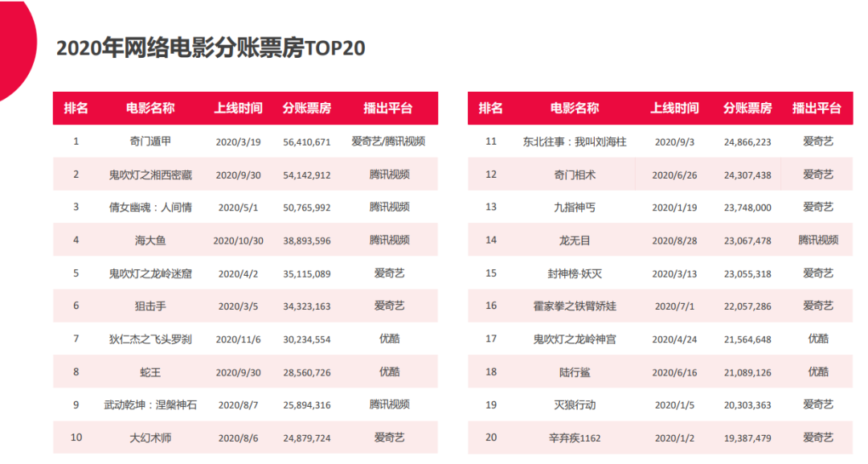This screenshot has height=464, width=868.
Task: Click box office 28,560,726
Action: click(307, 372)
